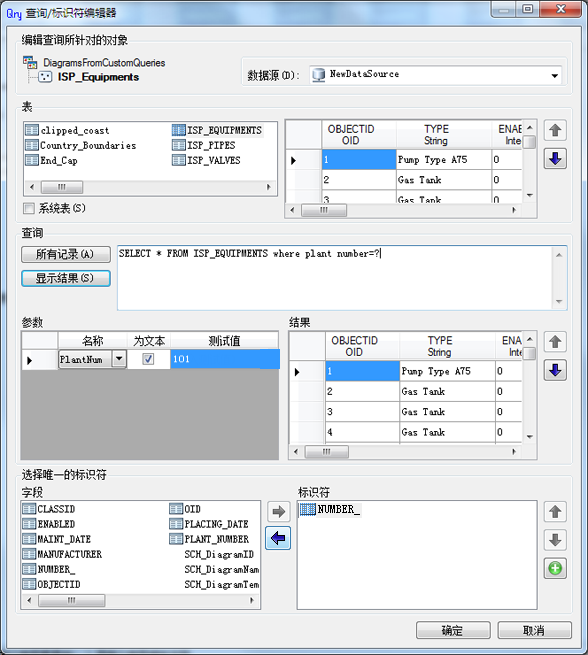Click the test value cell 101

click(225, 359)
